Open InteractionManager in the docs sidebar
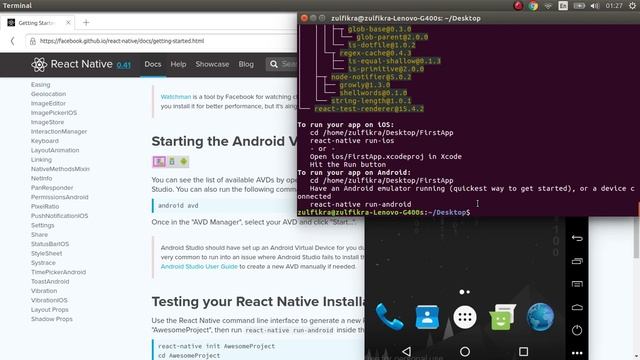Viewport: 640px width, 360px height. 59,131
